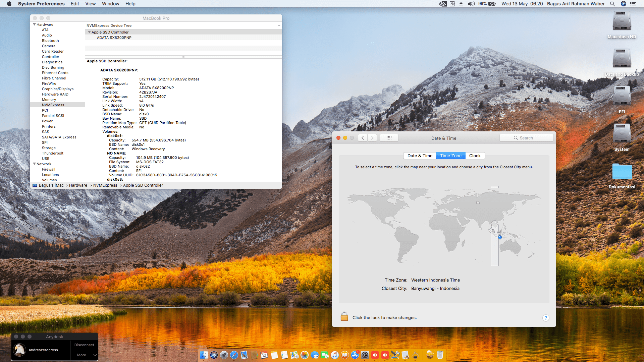Image resolution: width=644 pixels, height=362 pixels.
Task: Click the lock to make changes
Action: tap(344, 317)
